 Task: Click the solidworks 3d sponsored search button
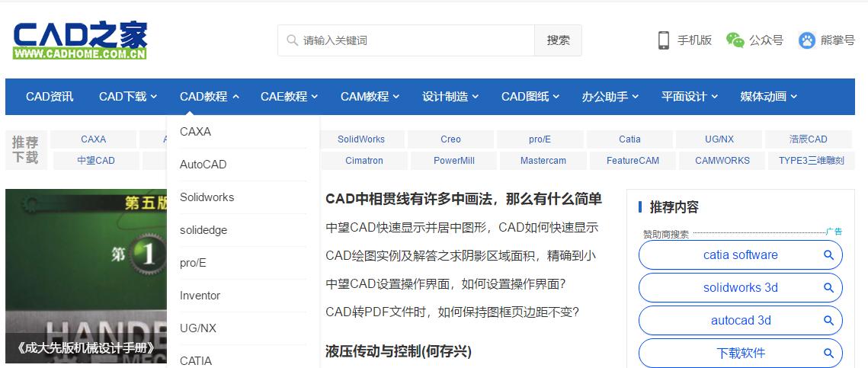tap(740, 288)
